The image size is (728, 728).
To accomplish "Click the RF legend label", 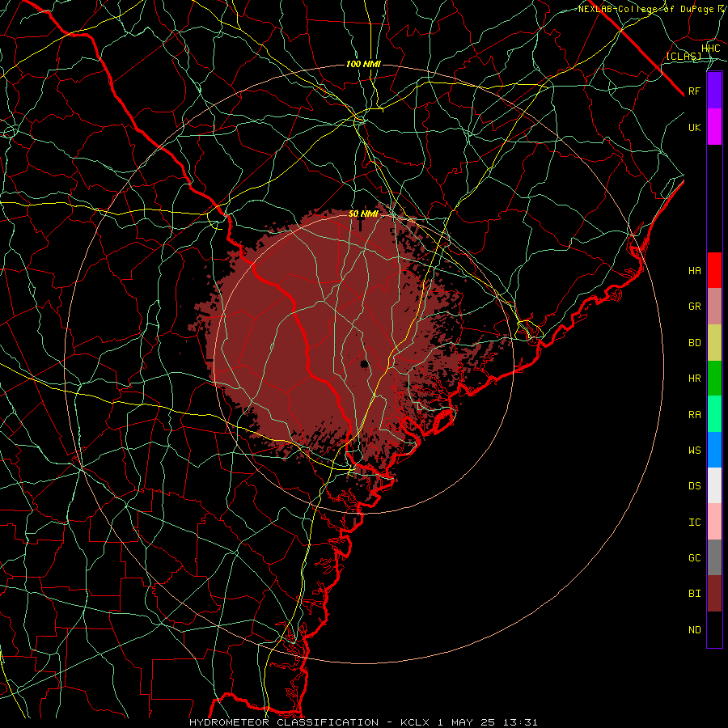I will pos(694,91).
